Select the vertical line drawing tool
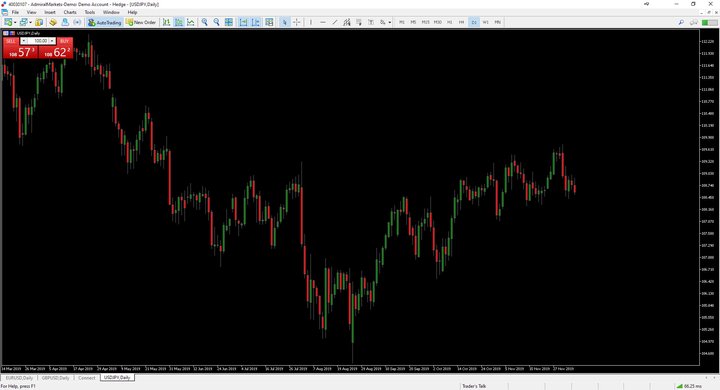Viewport: 720px width, 390px height. click(311, 22)
